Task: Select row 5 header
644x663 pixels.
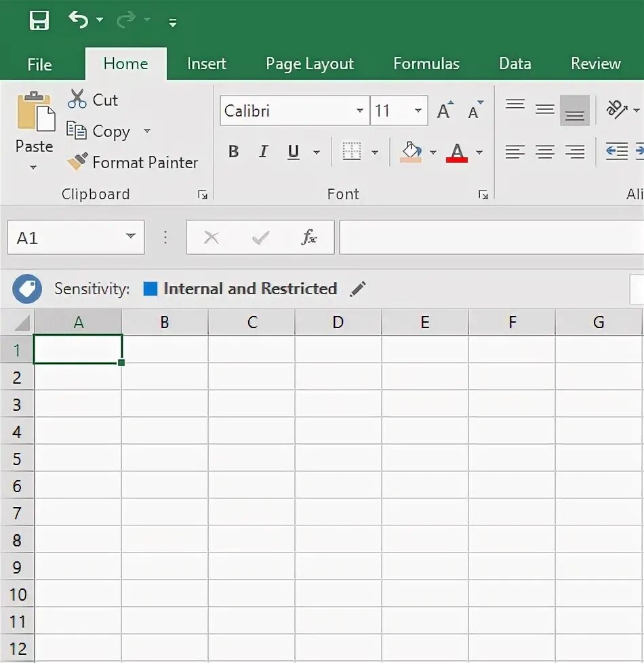Action: click(x=17, y=459)
